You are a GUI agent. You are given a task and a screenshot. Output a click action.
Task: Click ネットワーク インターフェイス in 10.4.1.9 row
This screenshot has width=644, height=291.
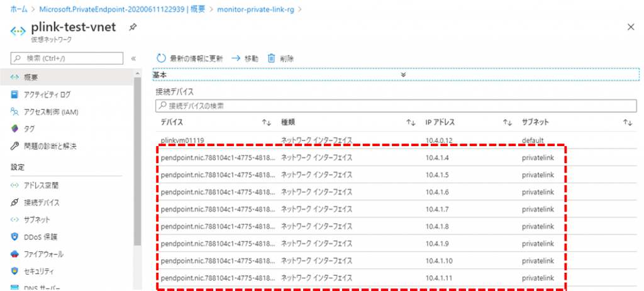pyautogui.click(x=317, y=243)
